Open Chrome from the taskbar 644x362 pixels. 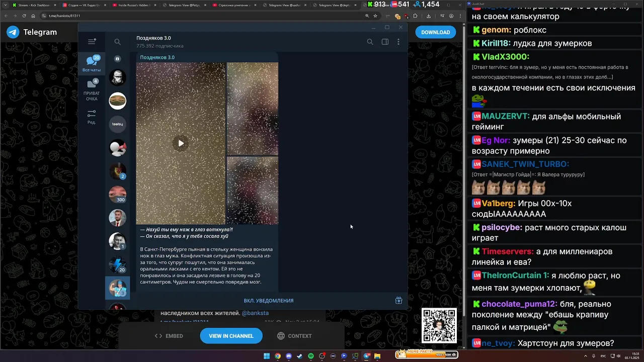click(278, 356)
